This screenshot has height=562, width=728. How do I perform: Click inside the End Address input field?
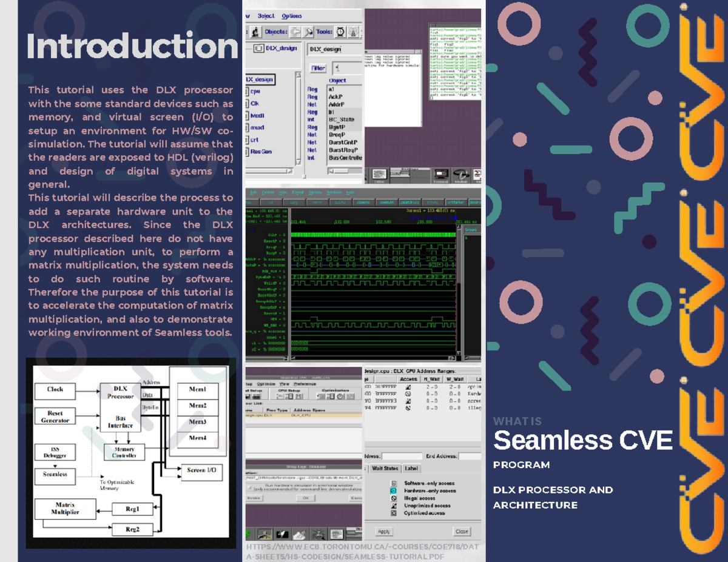click(x=470, y=457)
